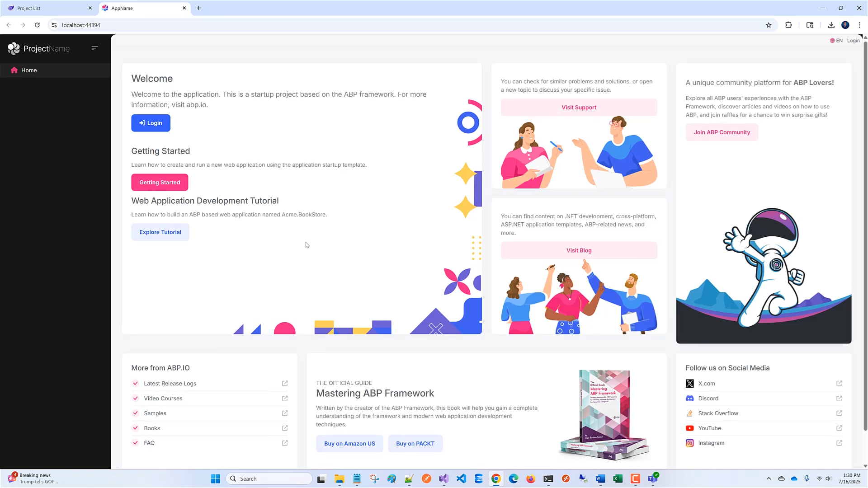The height and width of the screenshot is (488, 868).
Task: Click the FAQ list entry text
Action: tap(149, 443)
